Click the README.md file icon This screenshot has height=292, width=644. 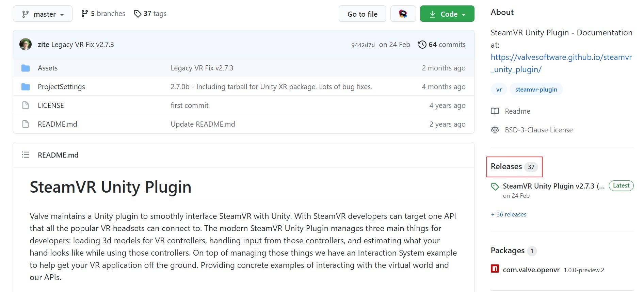[x=26, y=124]
